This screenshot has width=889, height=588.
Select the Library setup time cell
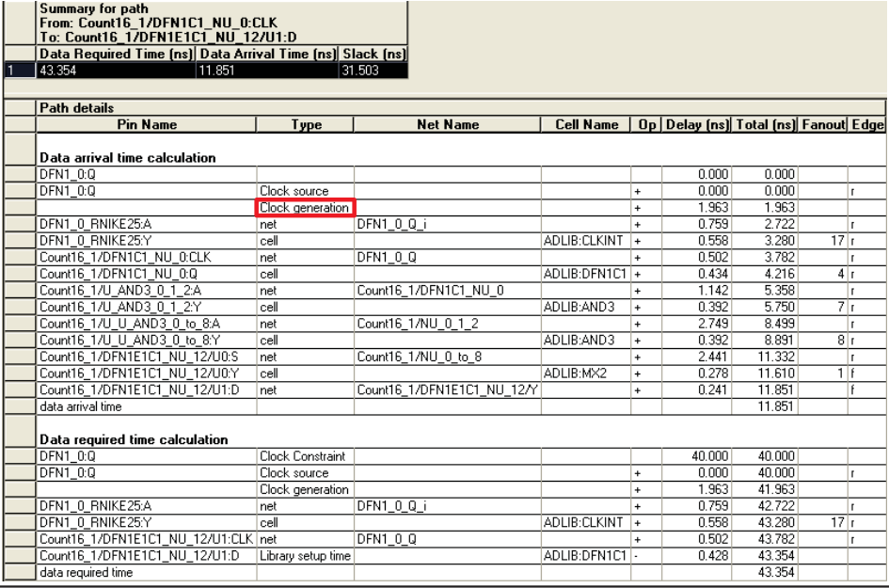point(306,556)
